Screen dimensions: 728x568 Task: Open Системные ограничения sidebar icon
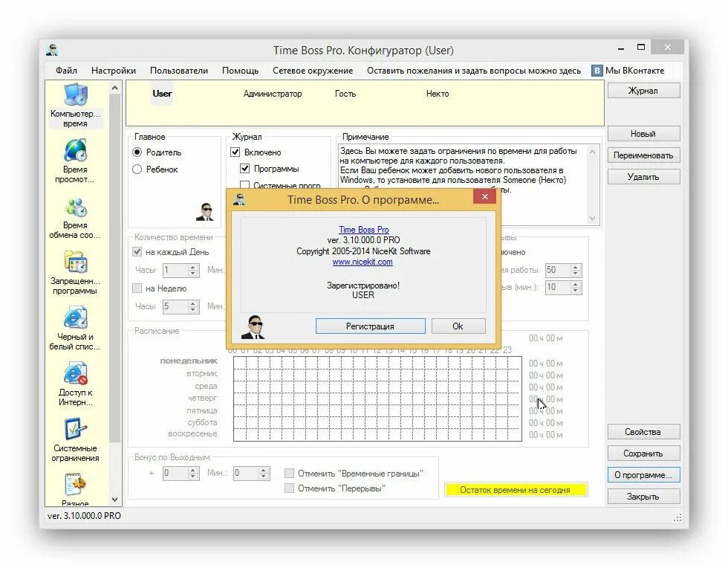pos(75,440)
